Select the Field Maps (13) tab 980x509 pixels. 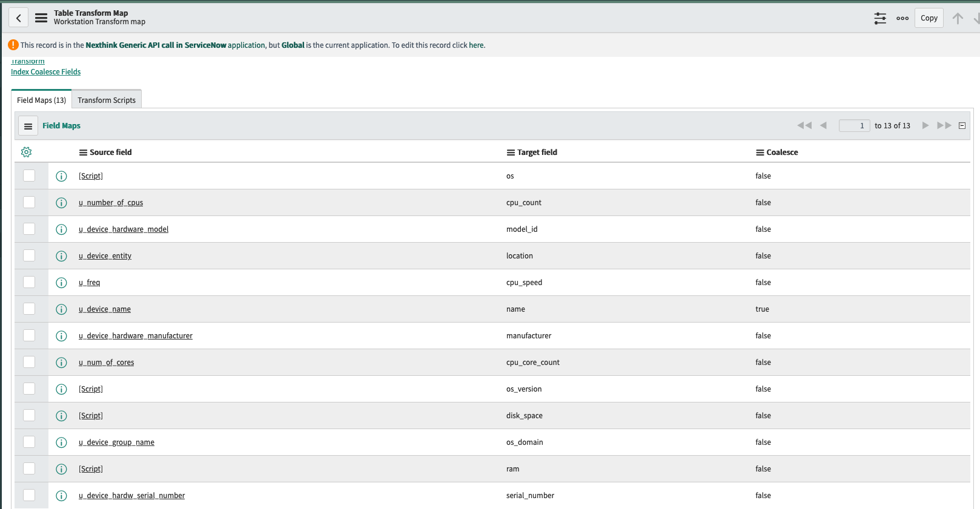coord(41,100)
